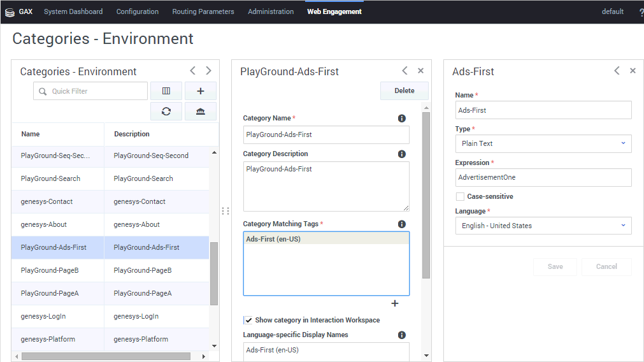Click the horizontal scrollbar under categories table
The height and width of the screenshot is (362, 644).
(x=106, y=356)
